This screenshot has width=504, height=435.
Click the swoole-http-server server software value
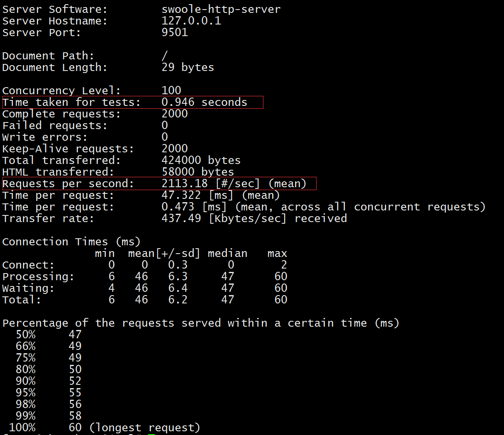(x=221, y=9)
